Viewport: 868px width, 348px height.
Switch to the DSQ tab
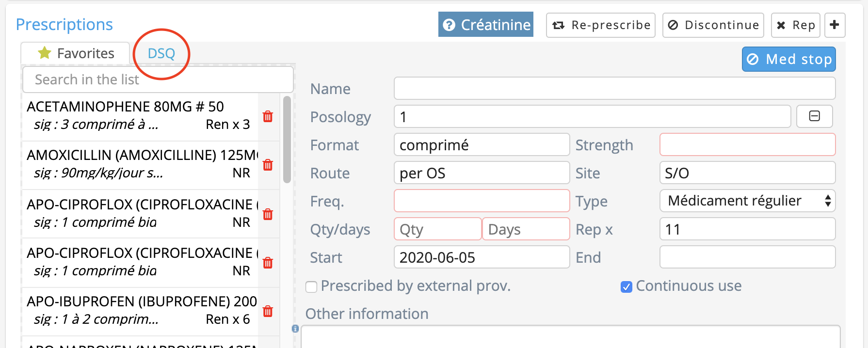pos(161,53)
